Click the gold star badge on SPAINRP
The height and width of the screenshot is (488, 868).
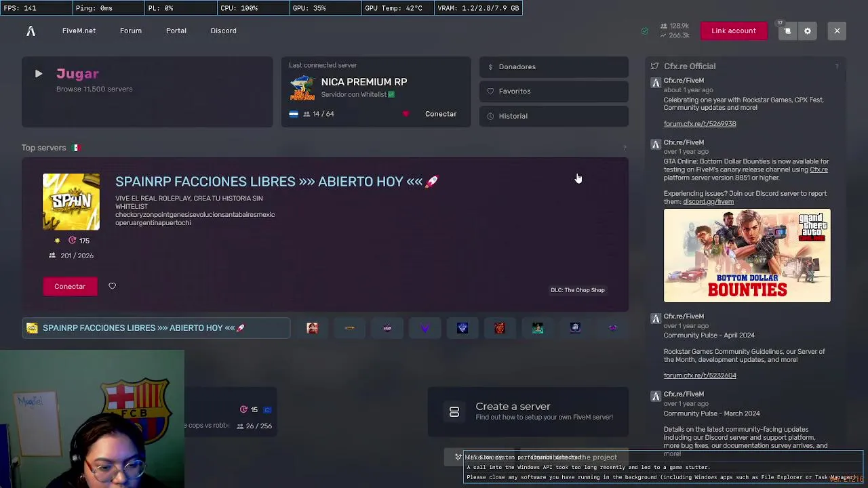pyautogui.click(x=57, y=241)
